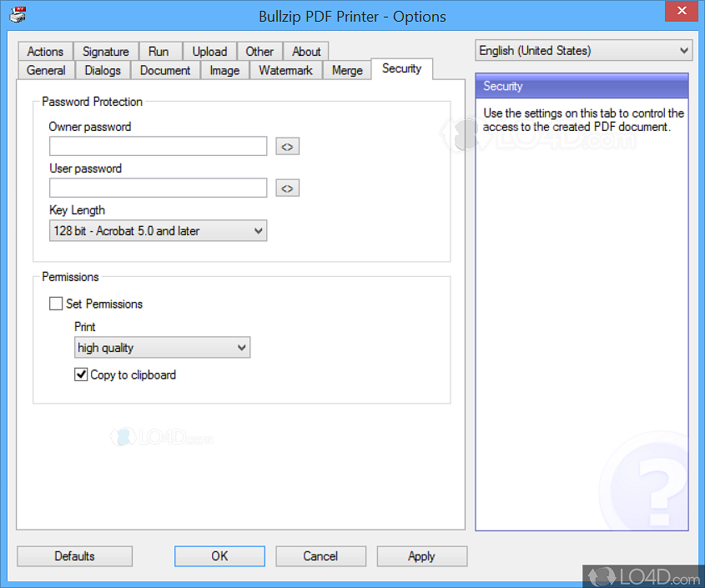
Task: Select the Image tab
Action: [224, 71]
